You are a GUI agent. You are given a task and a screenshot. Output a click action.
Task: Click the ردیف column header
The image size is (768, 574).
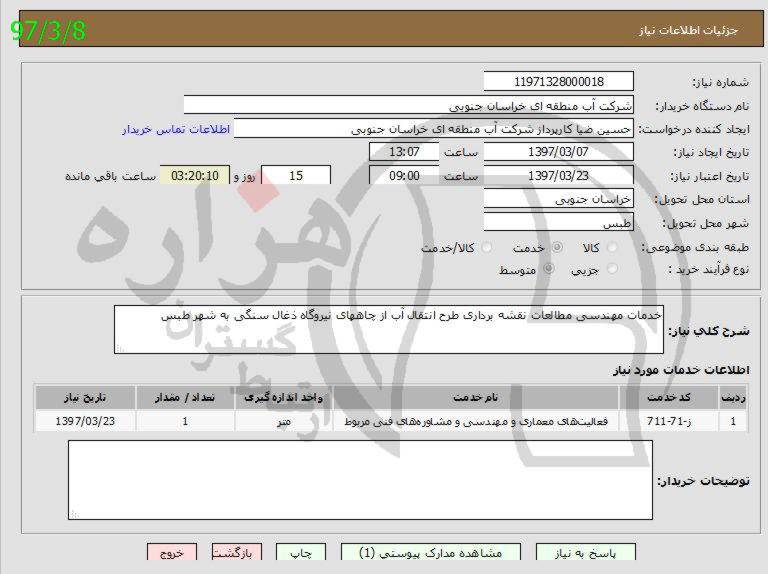pos(733,398)
